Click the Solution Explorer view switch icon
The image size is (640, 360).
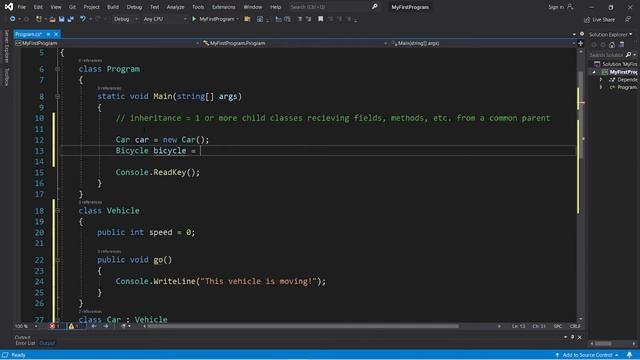[x=621, y=44]
